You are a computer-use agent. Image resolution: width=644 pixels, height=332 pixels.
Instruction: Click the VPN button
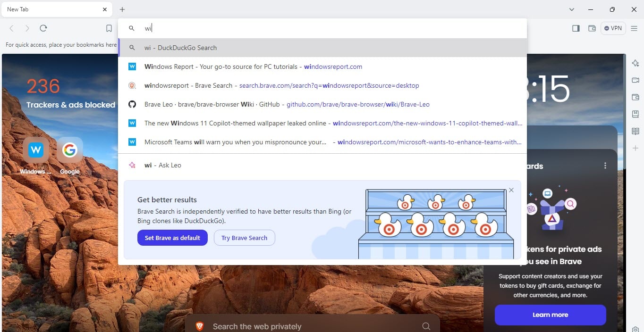point(613,28)
